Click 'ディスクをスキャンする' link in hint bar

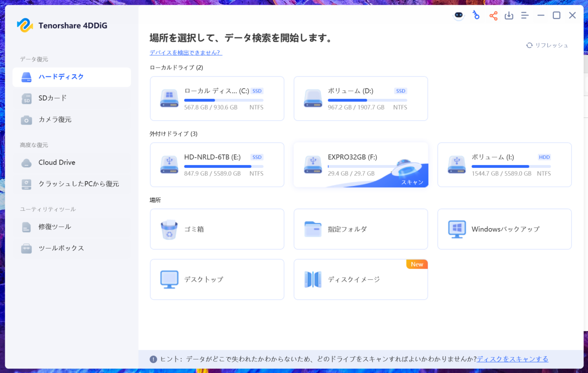pos(512,359)
